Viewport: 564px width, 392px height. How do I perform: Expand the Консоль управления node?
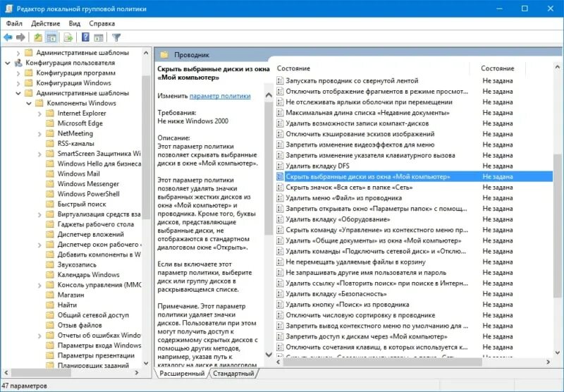(39, 284)
